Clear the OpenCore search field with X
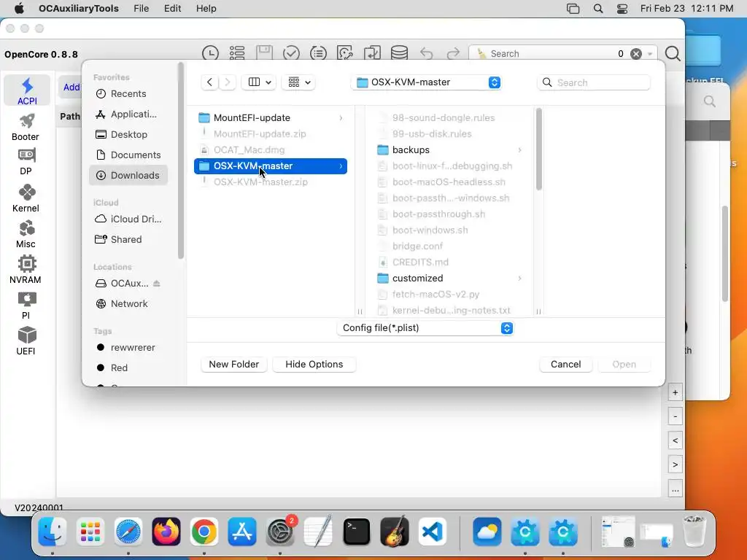 636,54
